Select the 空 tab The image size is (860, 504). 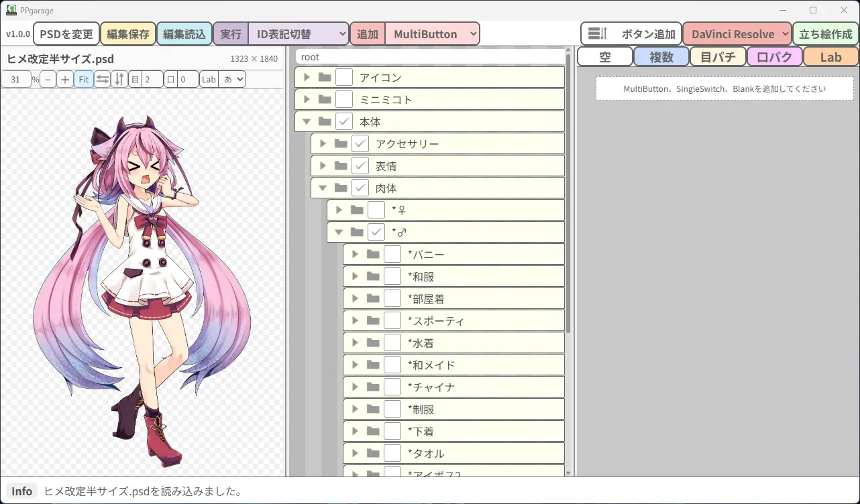605,57
